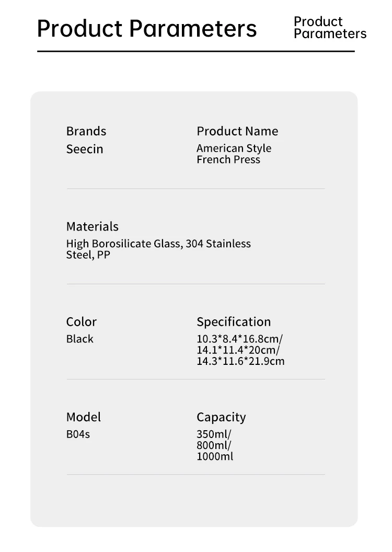Select the Model label

(x=84, y=417)
